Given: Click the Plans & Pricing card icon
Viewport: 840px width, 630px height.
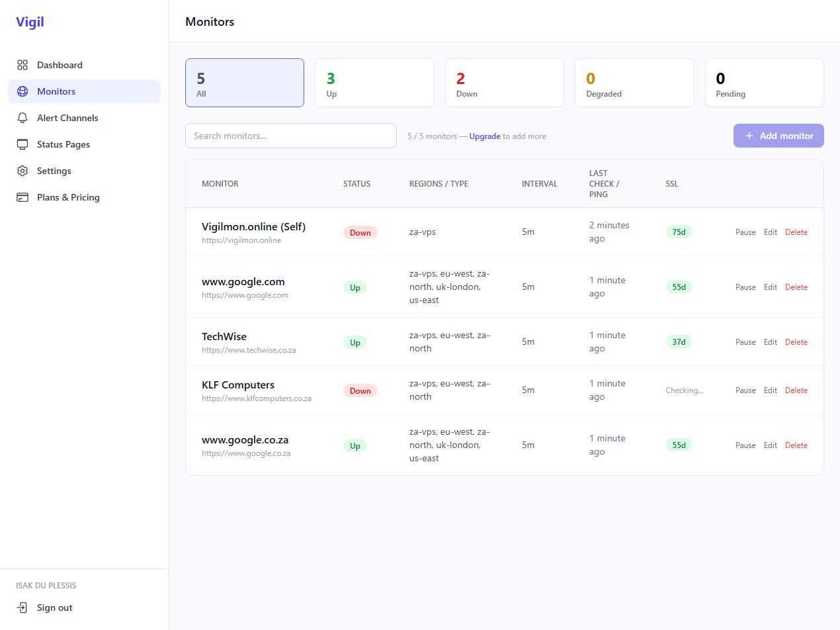Looking at the screenshot, I should 22,197.
